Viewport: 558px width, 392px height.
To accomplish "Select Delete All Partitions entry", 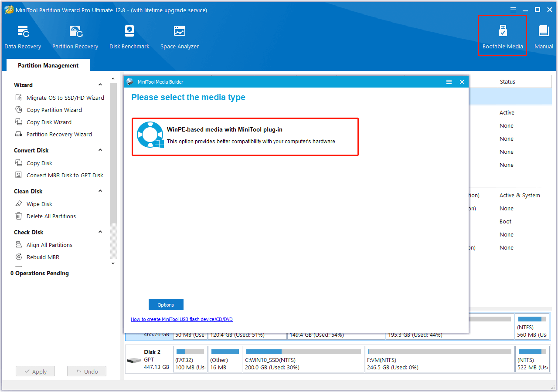I will click(51, 216).
